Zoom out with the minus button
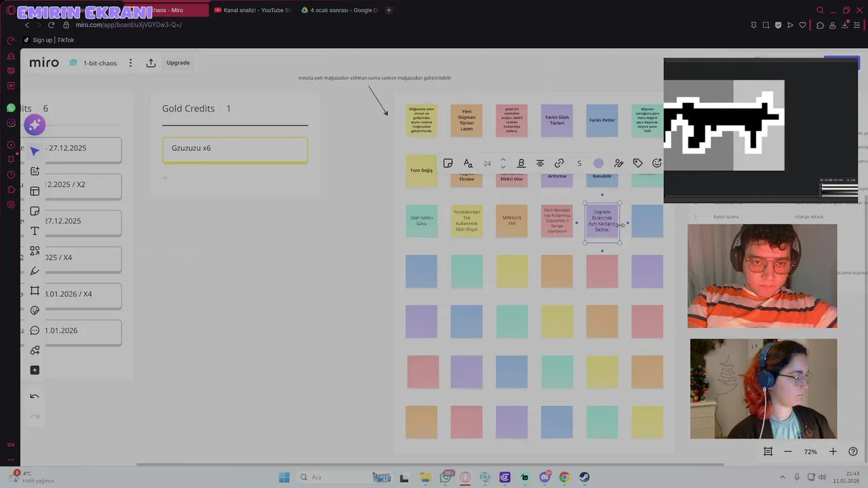This screenshot has width=868, height=488. [x=788, y=451]
